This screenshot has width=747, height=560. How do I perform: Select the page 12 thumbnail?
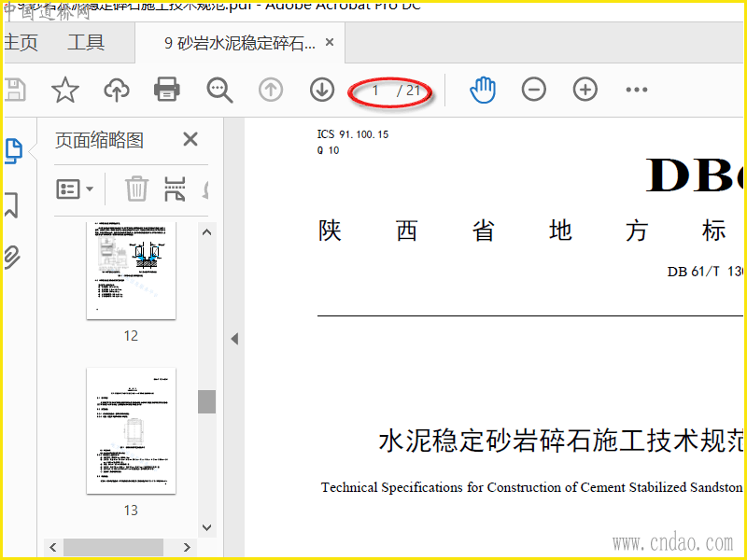point(131,270)
